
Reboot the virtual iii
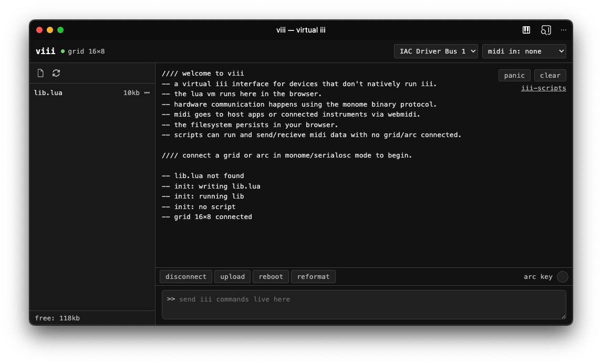pos(271,276)
